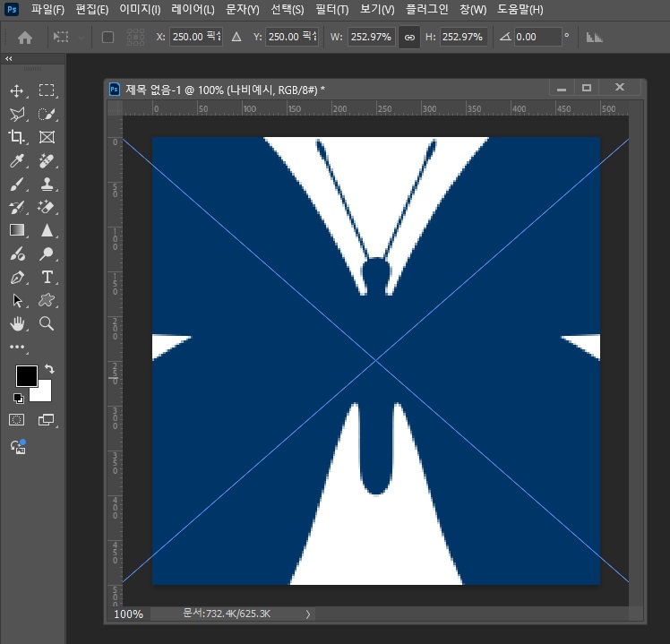The width and height of the screenshot is (670, 644).
Task: Click the 100% zoom level field
Action: 128,614
